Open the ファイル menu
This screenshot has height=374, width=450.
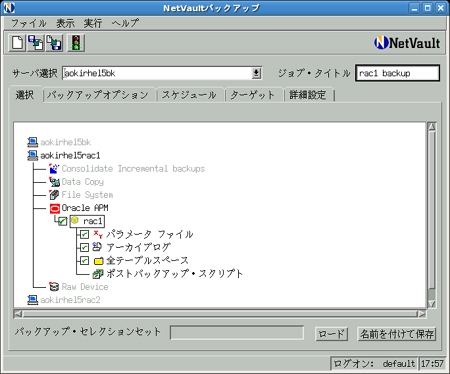[x=29, y=23]
